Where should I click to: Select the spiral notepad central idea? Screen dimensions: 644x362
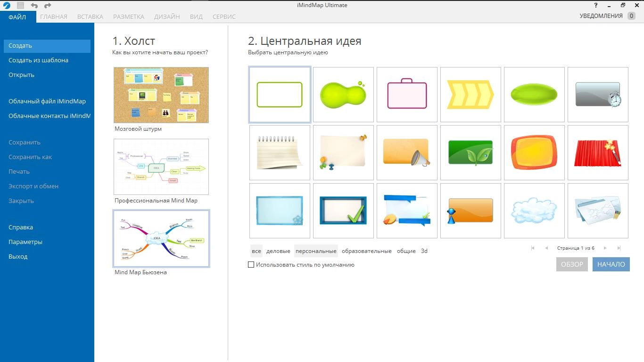(x=280, y=152)
